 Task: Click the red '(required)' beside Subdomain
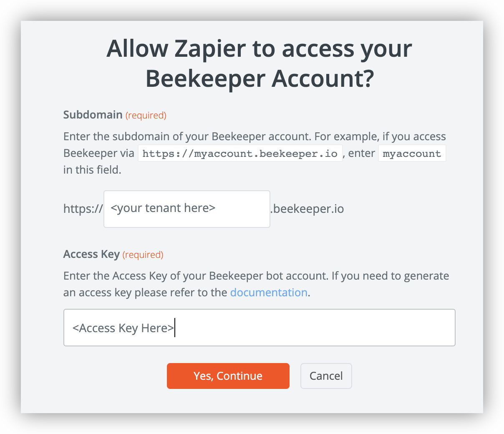[146, 115]
